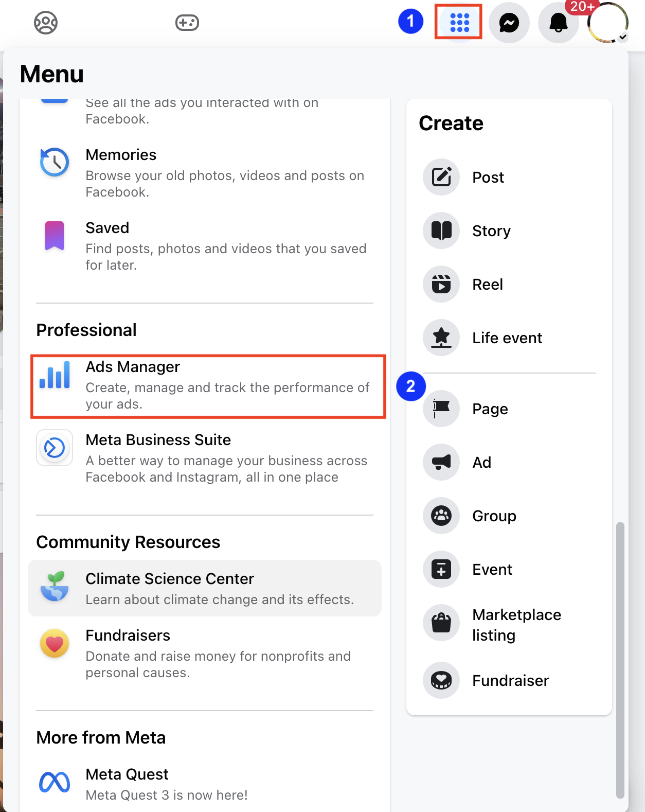Click the Memories clock icon
The width and height of the screenshot is (645, 812).
[55, 162]
